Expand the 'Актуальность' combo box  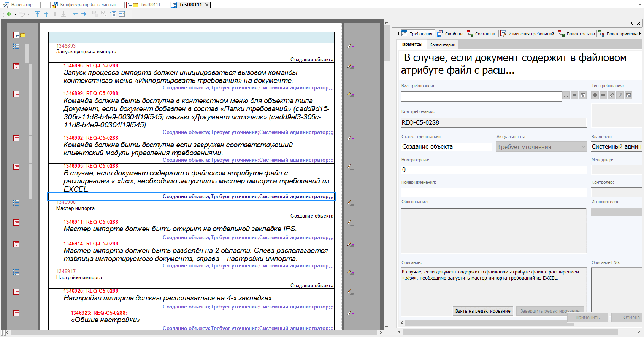coord(583,147)
